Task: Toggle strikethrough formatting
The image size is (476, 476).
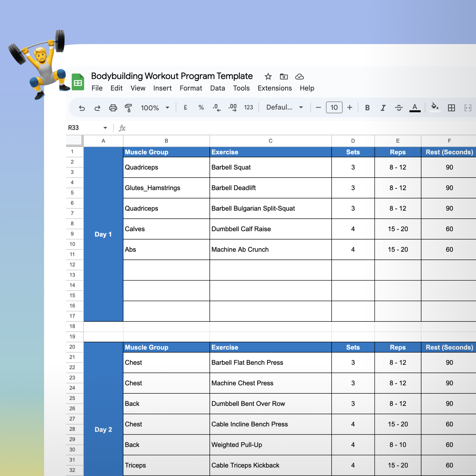Action: 399,108
